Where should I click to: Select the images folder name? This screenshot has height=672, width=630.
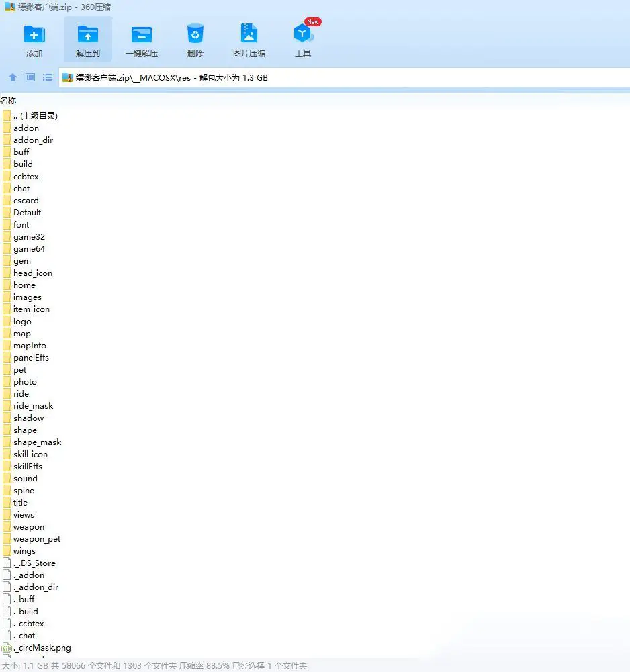[28, 297]
